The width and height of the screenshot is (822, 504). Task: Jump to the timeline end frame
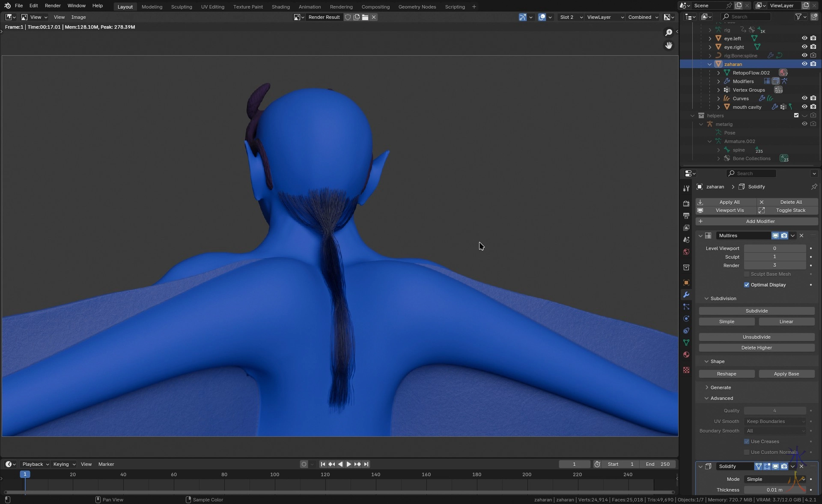366,464
